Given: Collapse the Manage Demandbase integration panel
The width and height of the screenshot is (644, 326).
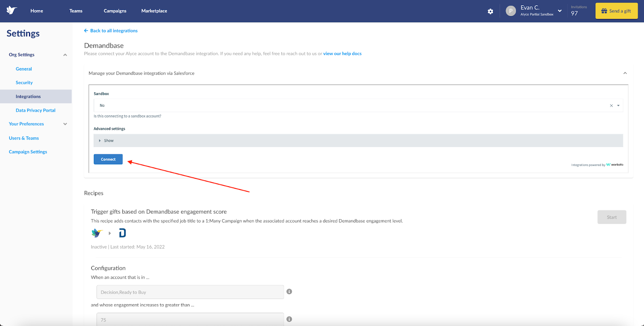Looking at the screenshot, I should (625, 73).
